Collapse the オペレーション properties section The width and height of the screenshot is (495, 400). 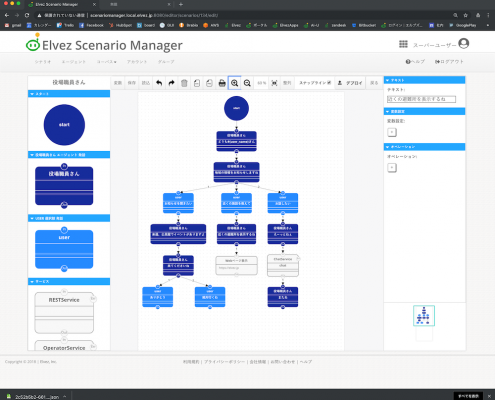(424, 147)
